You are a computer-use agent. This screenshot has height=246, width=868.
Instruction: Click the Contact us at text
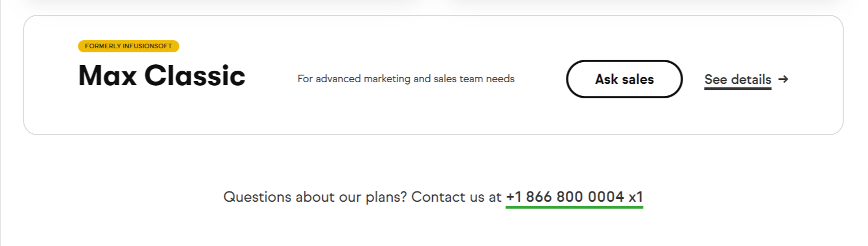pos(457,197)
